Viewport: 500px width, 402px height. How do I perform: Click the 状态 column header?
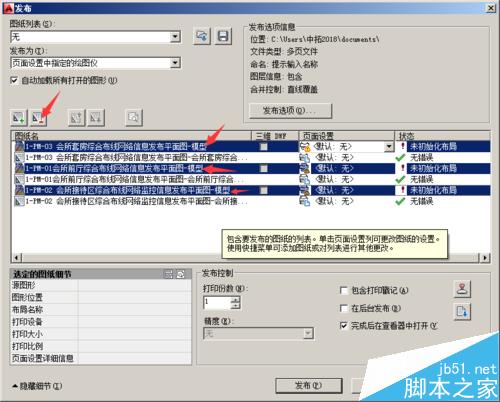[443, 136]
